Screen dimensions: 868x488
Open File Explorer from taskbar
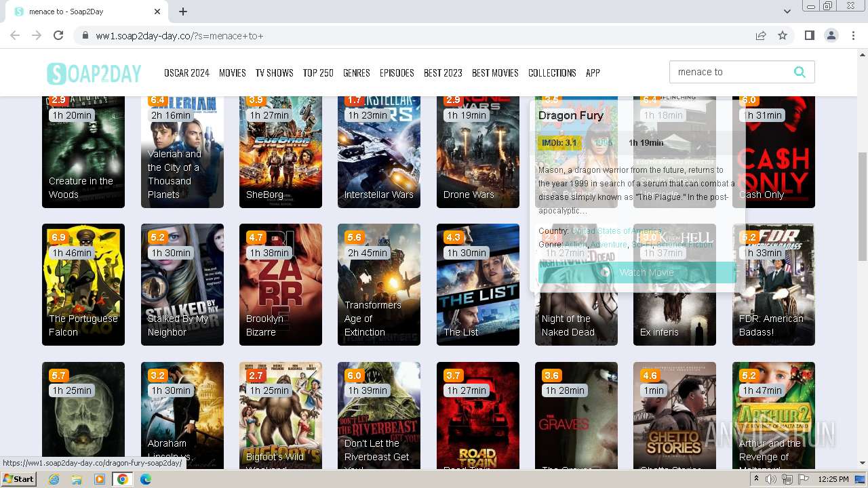[77, 479]
